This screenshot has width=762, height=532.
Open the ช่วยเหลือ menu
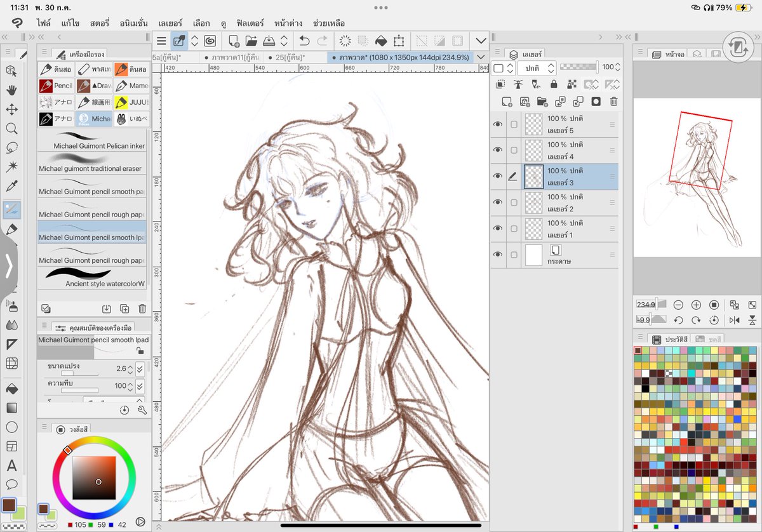click(329, 23)
